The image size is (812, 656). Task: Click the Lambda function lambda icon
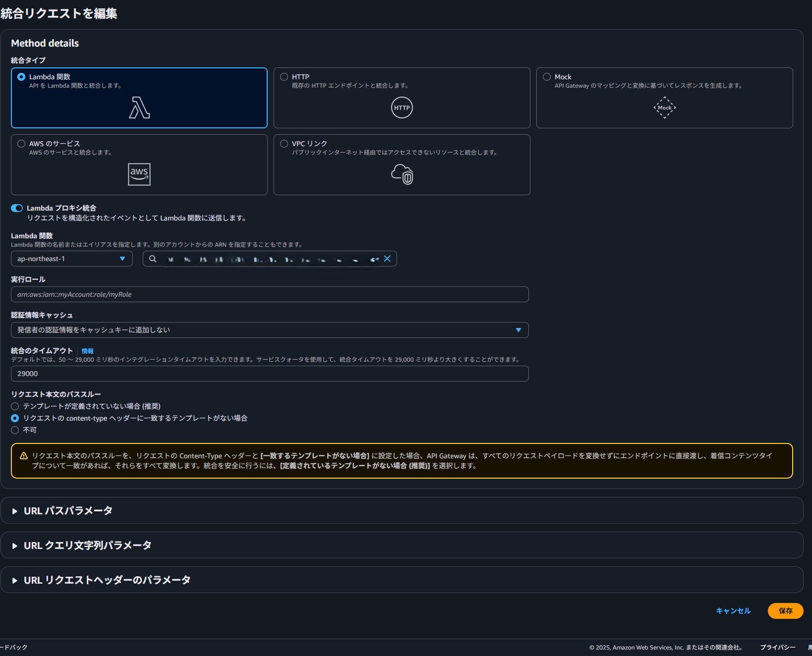pos(139,108)
